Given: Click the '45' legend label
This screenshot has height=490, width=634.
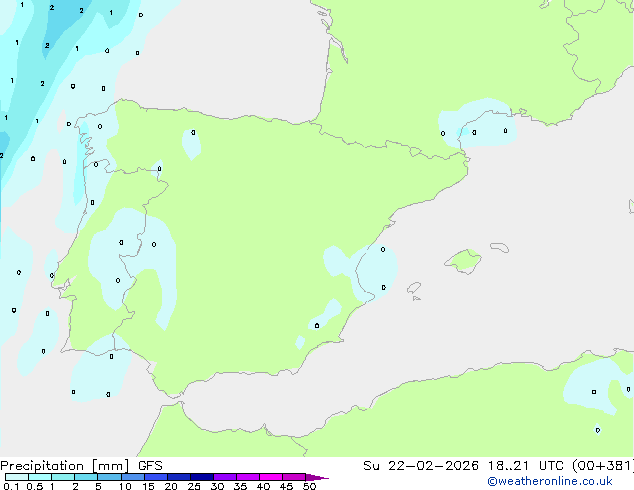Looking at the screenshot, I should [286, 486].
